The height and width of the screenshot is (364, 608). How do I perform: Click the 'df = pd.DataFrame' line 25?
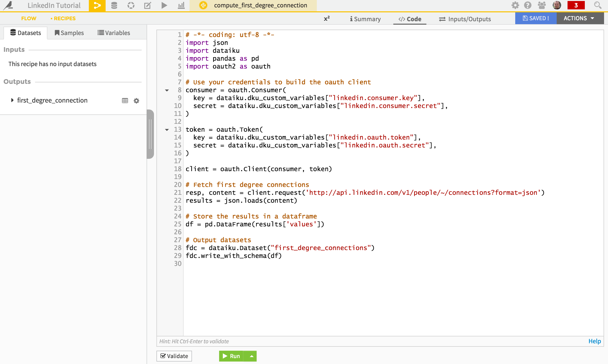click(255, 224)
